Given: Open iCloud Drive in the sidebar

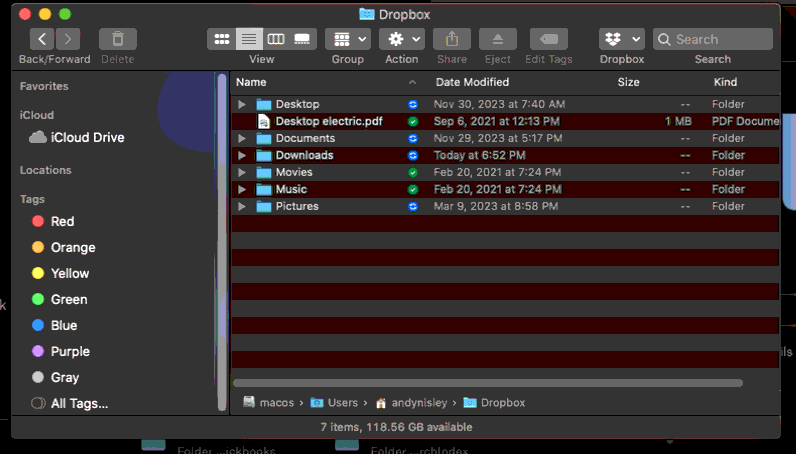Looking at the screenshot, I should (77, 137).
